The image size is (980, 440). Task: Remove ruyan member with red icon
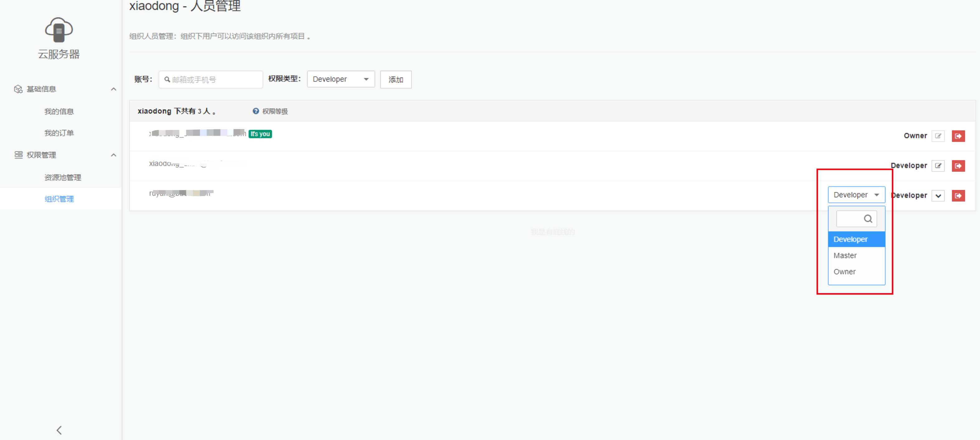958,196
